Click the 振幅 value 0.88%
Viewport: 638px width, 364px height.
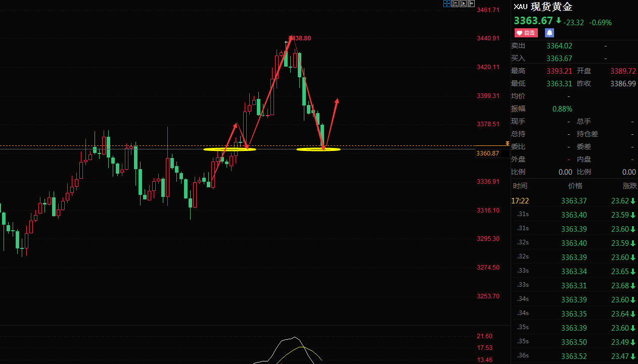coord(562,109)
